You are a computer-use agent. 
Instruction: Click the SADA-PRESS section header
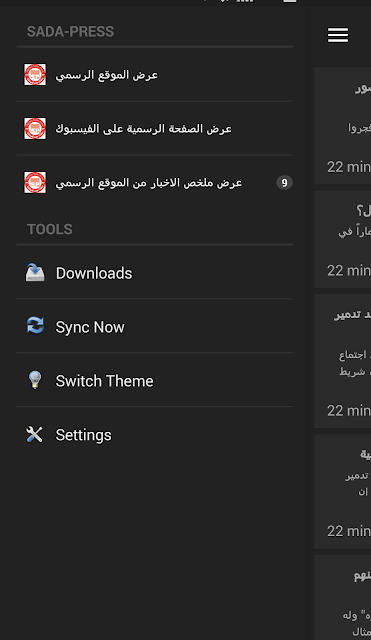click(x=70, y=31)
